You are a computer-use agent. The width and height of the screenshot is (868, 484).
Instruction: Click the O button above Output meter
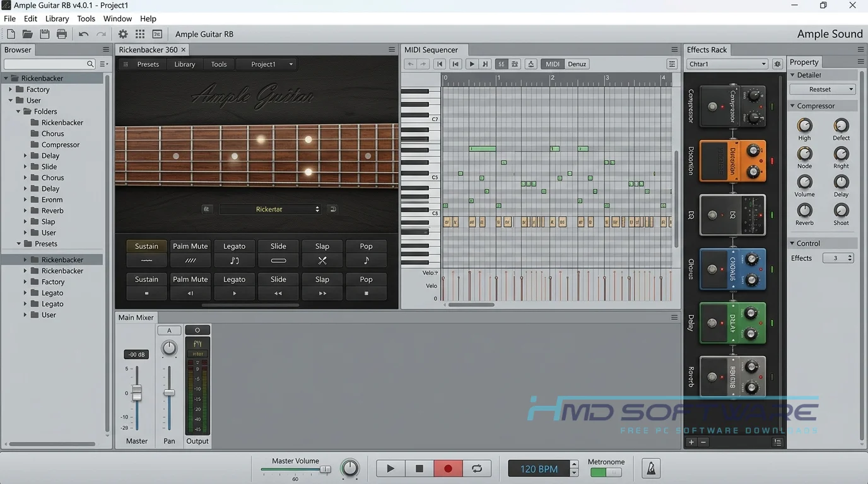point(197,330)
